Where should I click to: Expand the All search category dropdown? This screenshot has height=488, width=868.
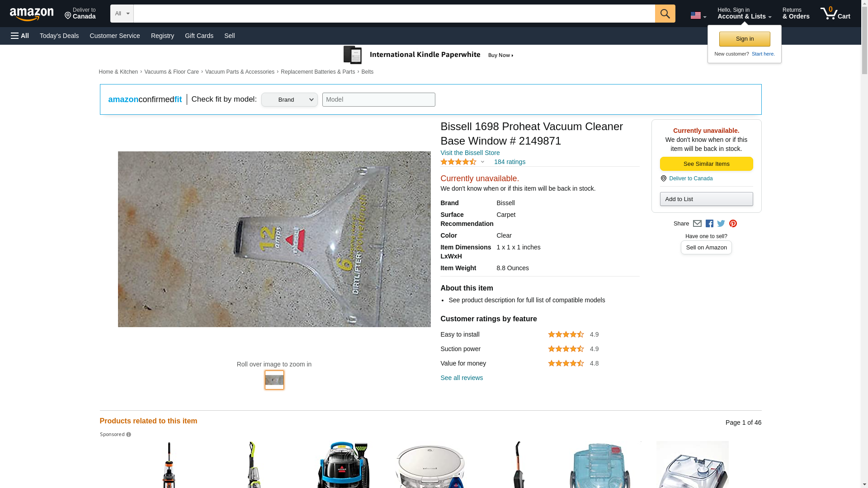point(122,14)
